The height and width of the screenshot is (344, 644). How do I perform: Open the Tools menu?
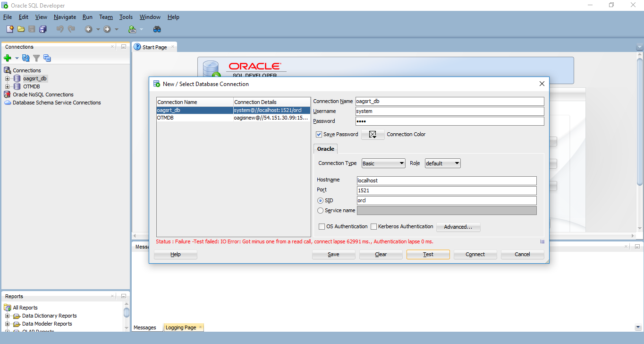(126, 17)
